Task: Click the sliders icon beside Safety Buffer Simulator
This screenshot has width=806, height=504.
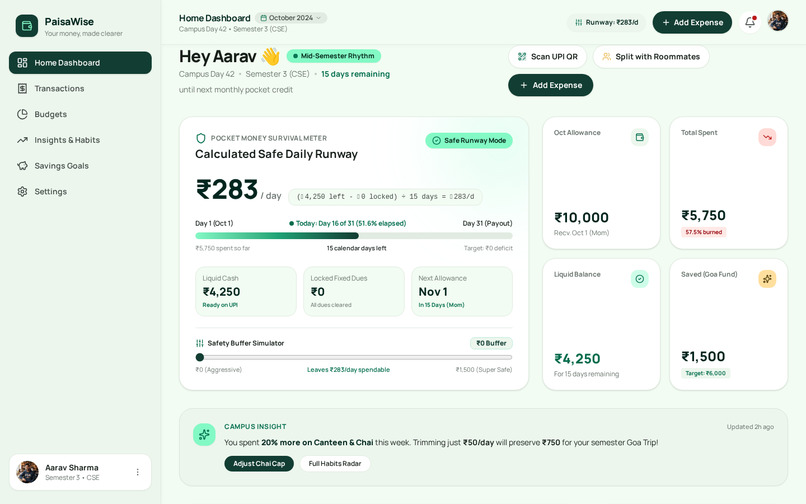Action: 199,343
